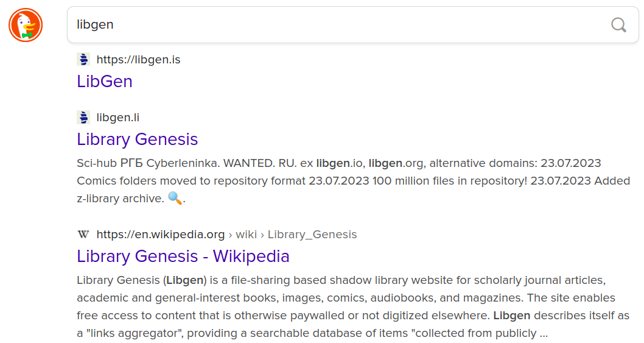Click the Wikipedia W favicon

coord(83,235)
